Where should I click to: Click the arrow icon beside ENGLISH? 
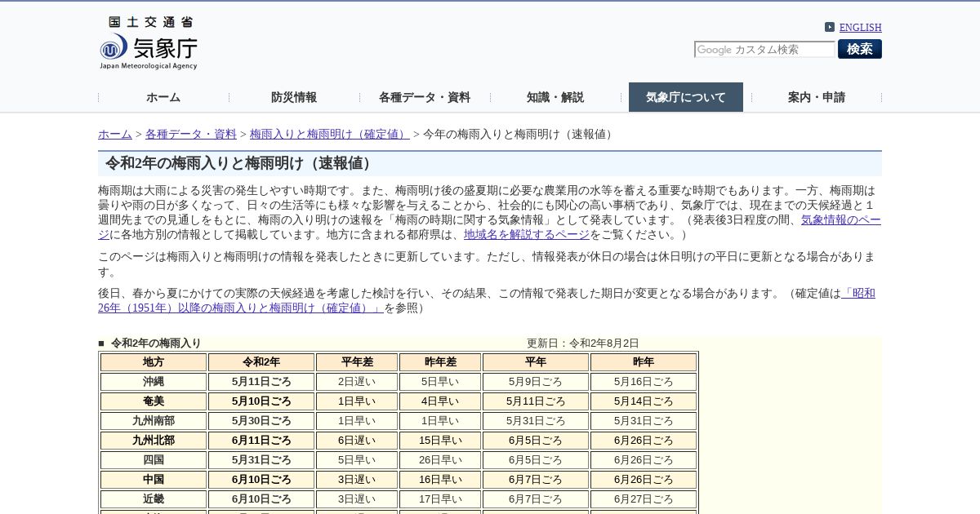pyautogui.click(x=830, y=27)
